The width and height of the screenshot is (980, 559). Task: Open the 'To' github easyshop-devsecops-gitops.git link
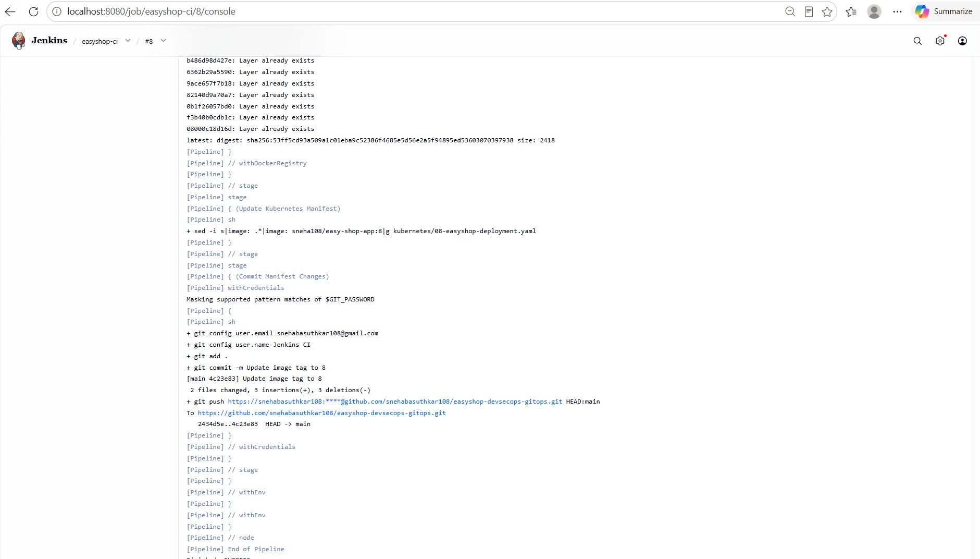click(x=321, y=413)
